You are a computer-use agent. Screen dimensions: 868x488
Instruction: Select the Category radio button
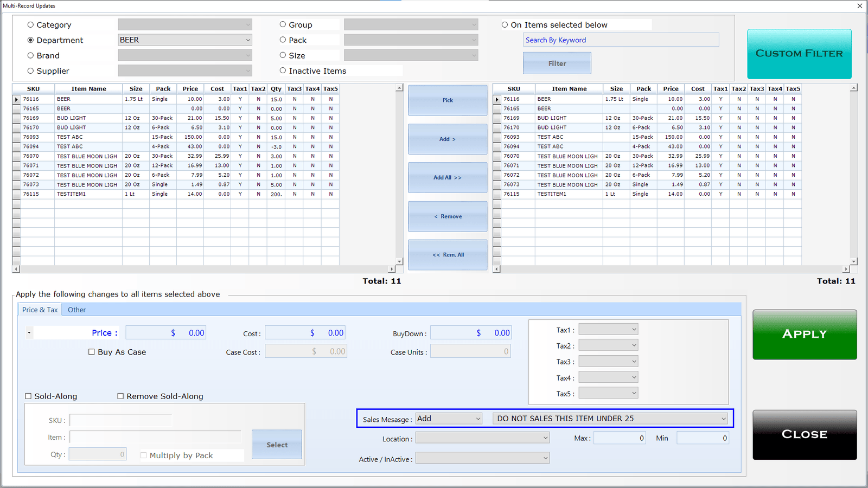(x=31, y=25)
